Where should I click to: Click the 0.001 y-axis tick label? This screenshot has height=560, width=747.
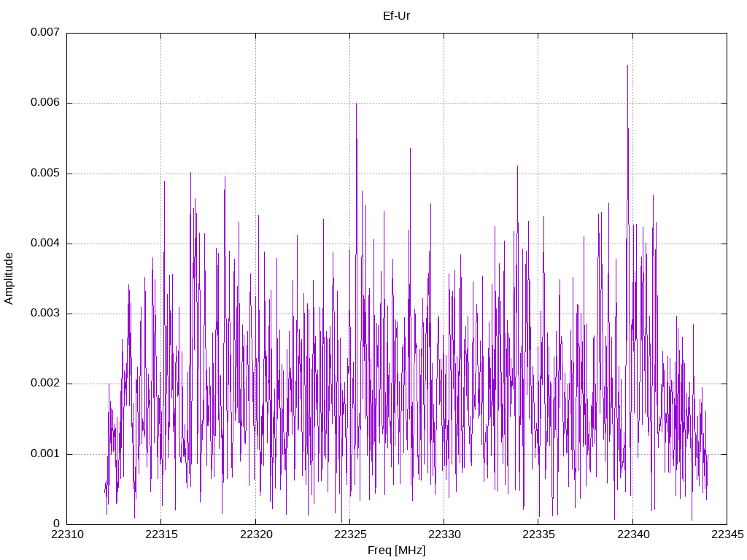[x=45, y=454]
